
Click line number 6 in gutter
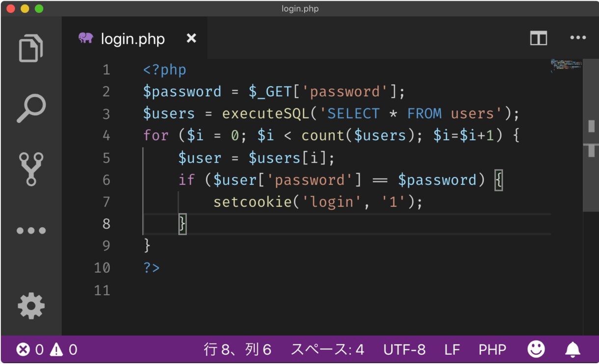click(106, 180)
